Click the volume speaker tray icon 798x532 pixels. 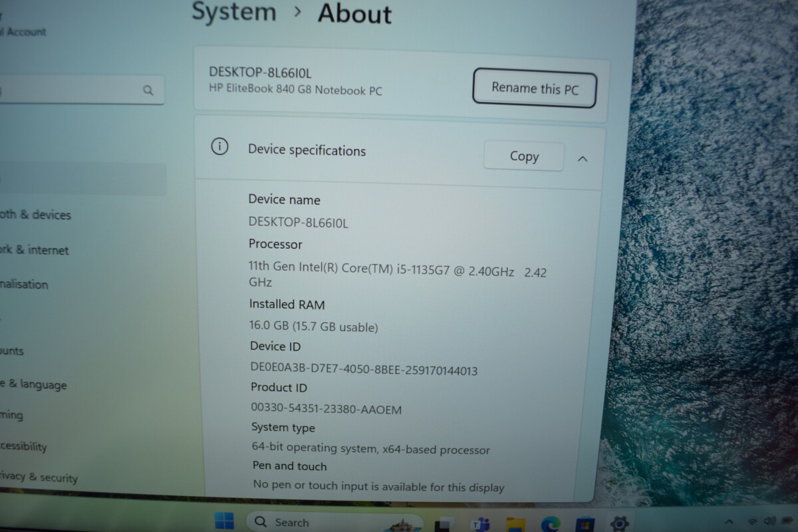coord(769,521)
